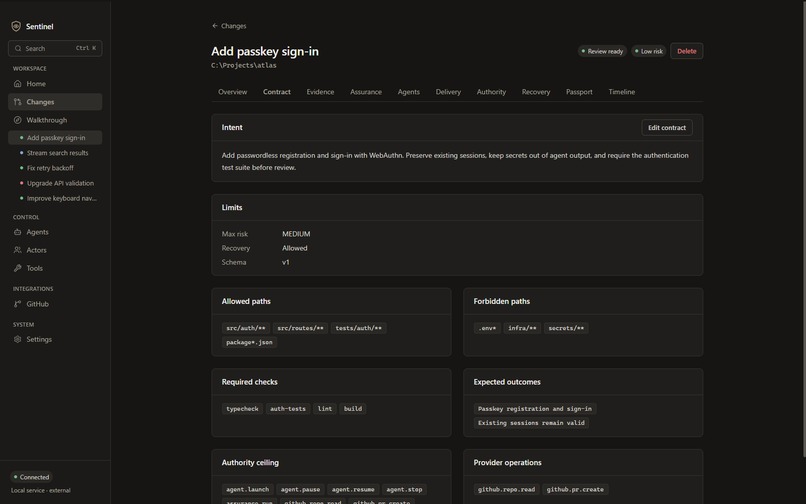Open GitHub integration page
The height and width of the screenshot is (504, 806).
55,304
